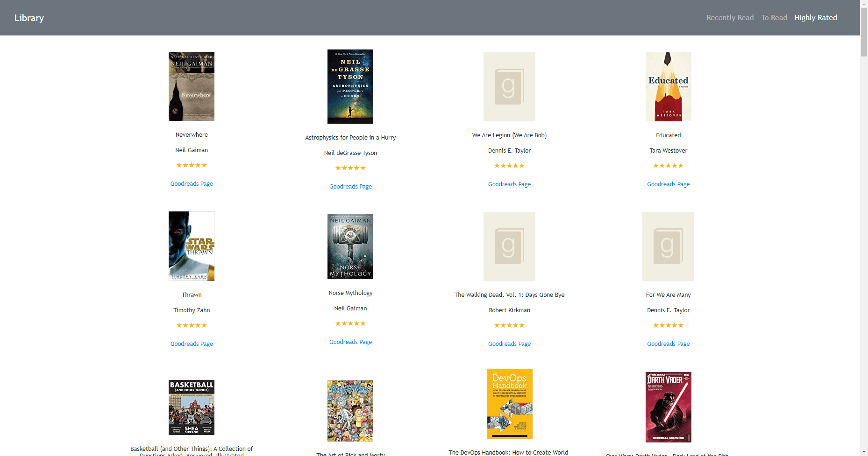Click the Norse Mythology book cover
Image resolution: width=868 pixels, height=456 pixels.
click(x=350, y=246)
